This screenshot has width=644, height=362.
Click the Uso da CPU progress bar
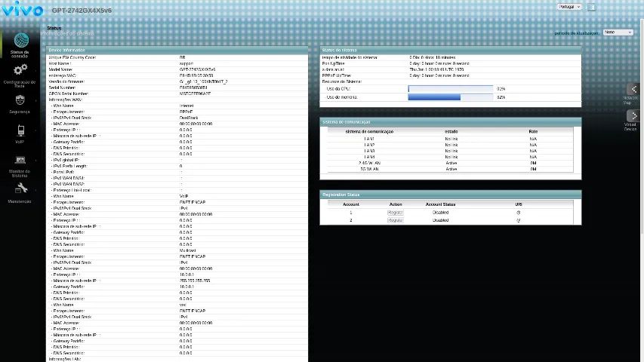click(x=450, y=89)
